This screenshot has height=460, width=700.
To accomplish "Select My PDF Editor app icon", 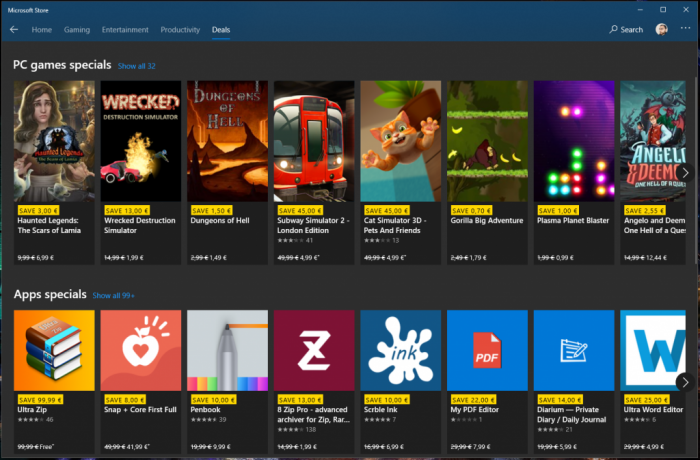I will (487, 350).
